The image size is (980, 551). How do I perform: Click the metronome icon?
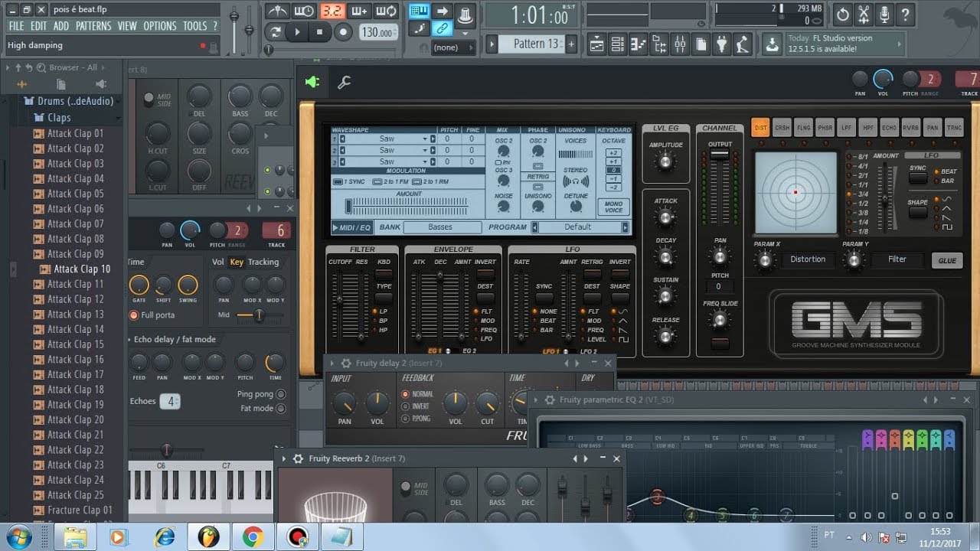pos(276,11)
